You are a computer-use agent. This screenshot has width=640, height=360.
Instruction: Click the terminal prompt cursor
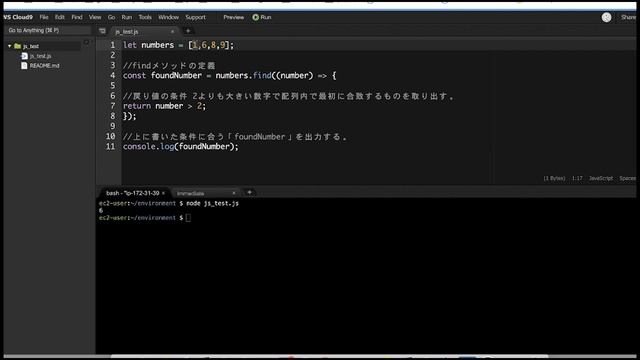pos(188,218)
